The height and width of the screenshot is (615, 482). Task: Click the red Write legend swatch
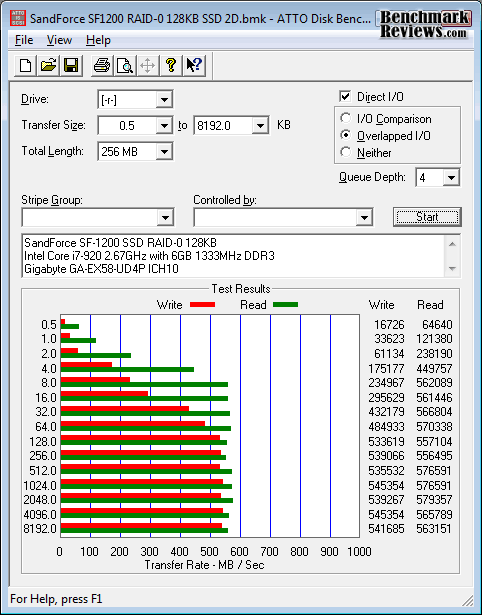[x=202, y=304]
